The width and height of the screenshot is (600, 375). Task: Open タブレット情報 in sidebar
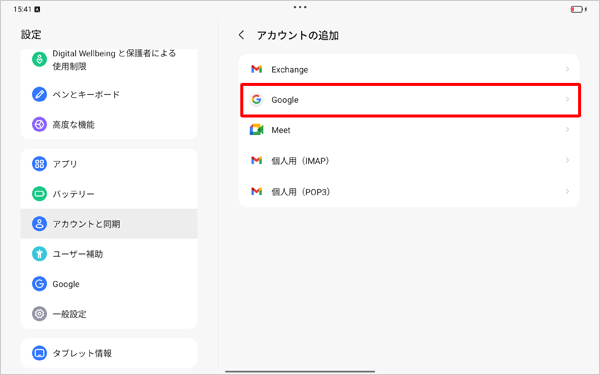109,353
